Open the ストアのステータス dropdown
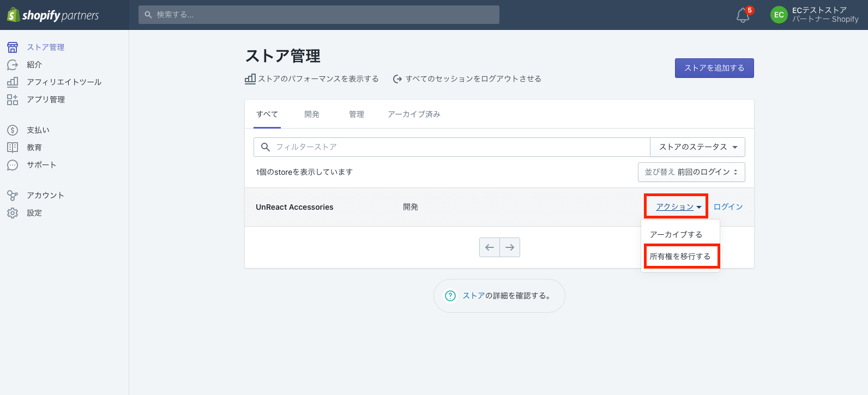Screen dimensions: 868x395 [x=698, y=147]
